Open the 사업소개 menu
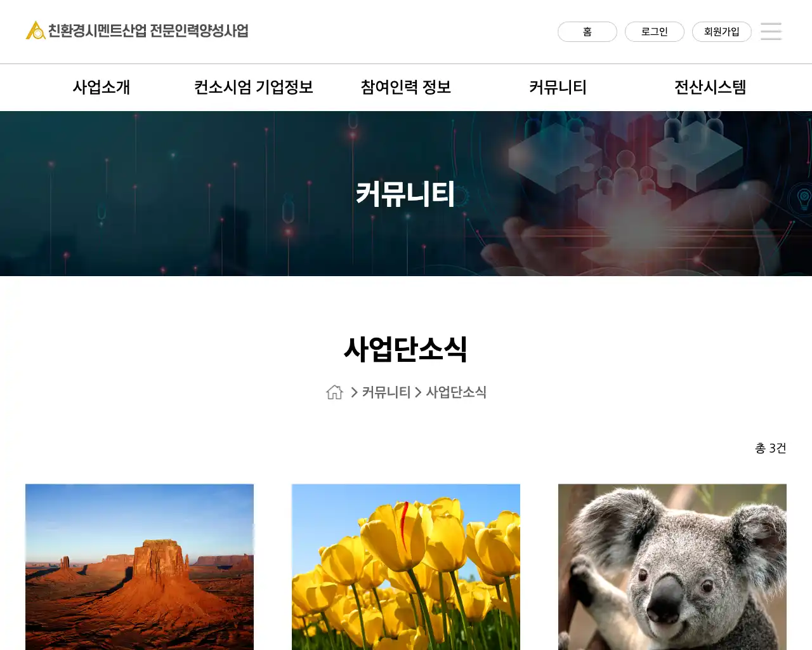Viewport: 812px width, 650px height. [x=101, y=87]
